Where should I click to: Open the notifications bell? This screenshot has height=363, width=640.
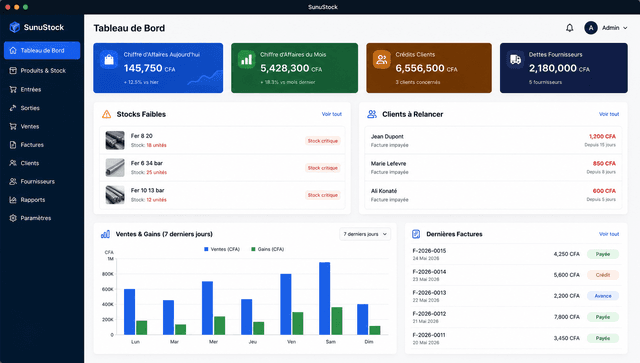point(569,28)
